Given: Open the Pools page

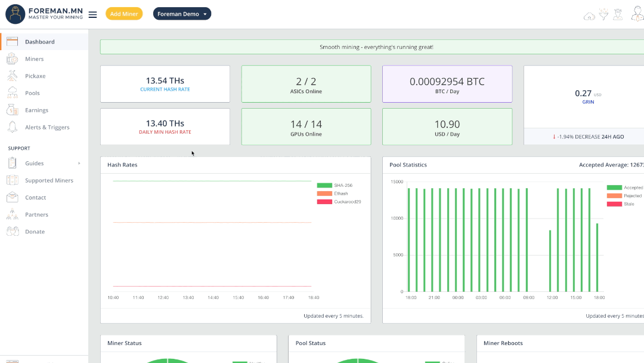Looking at the screenshot, I should coord(32,93).
